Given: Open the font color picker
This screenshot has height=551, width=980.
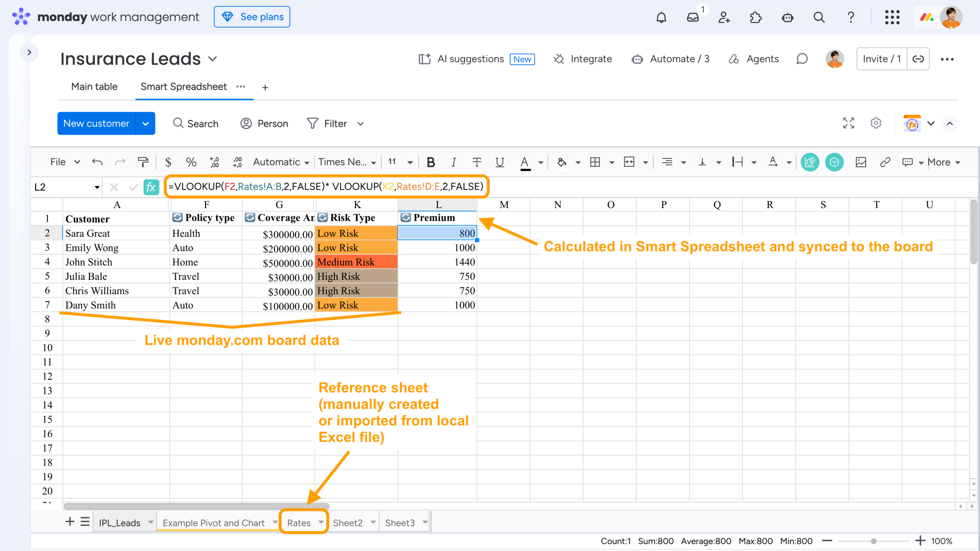Looking at the screenshot, I should pos(525,162).
